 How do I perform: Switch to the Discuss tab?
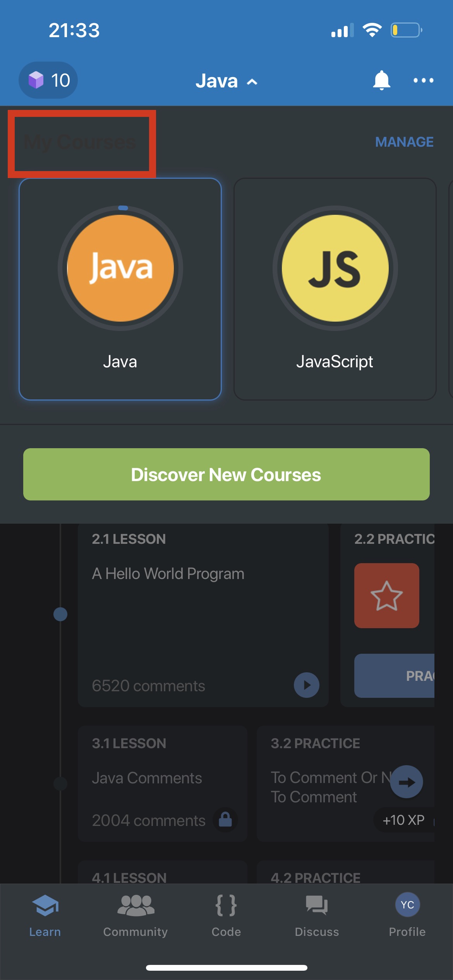317,915
